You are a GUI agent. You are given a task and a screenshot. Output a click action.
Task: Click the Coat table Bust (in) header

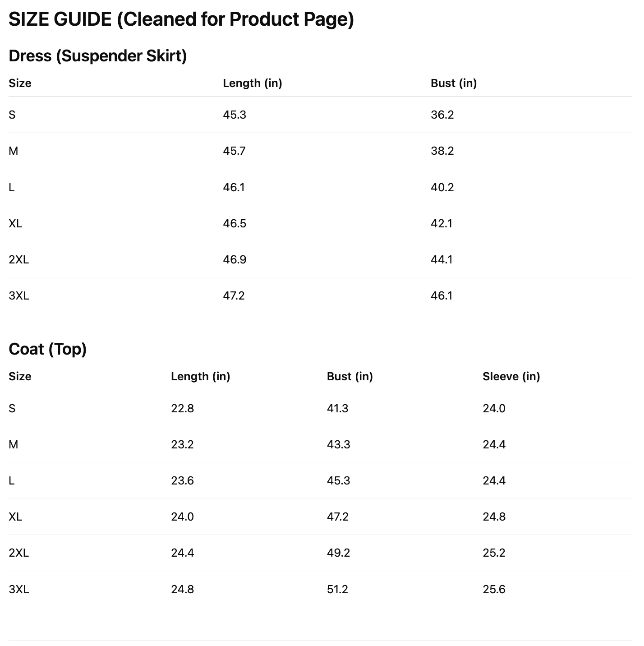pos(350,376)
